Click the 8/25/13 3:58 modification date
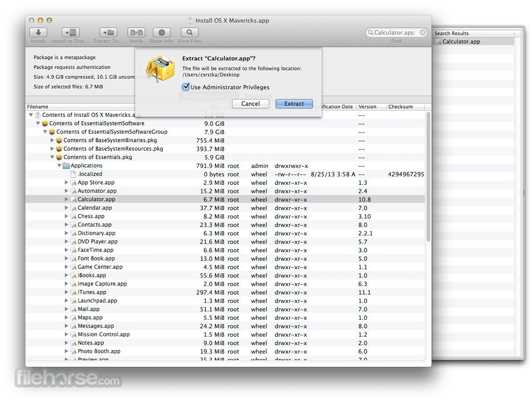532x402 pixels. point(333,174)
